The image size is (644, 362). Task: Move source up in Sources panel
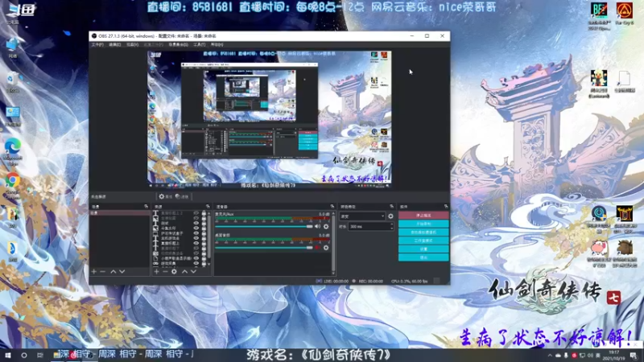185,271
